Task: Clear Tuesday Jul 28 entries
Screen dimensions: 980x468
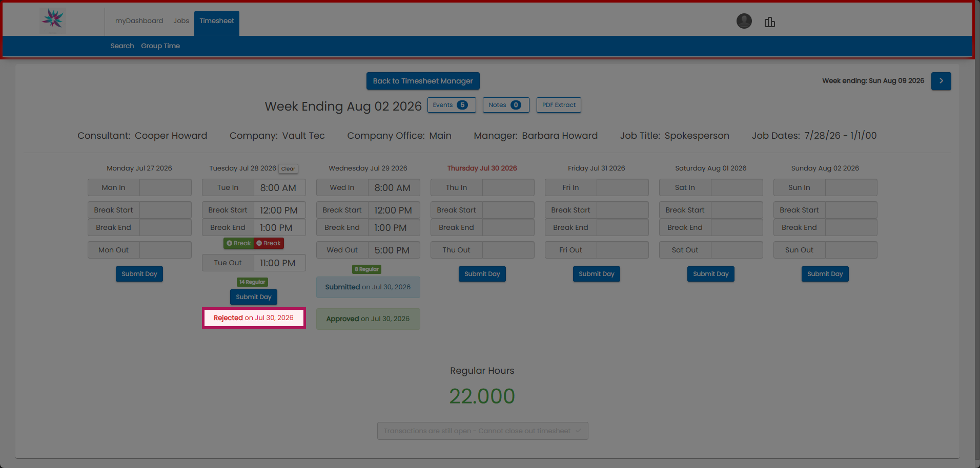Action: click(288, 168)
